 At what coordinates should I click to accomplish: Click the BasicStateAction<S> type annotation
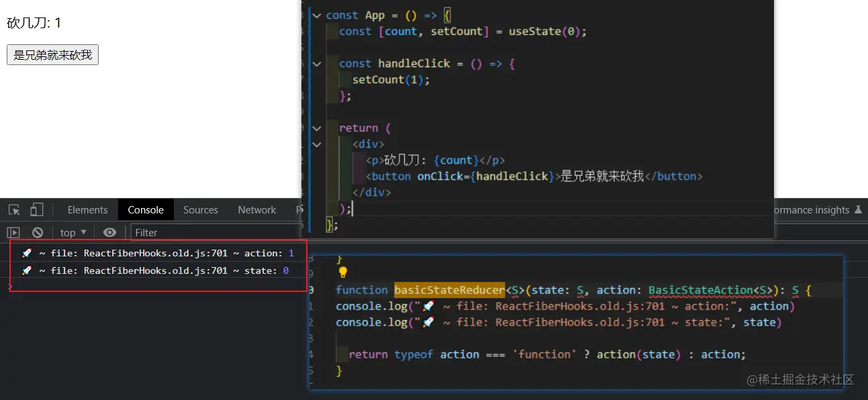click(x=710, y=290)
